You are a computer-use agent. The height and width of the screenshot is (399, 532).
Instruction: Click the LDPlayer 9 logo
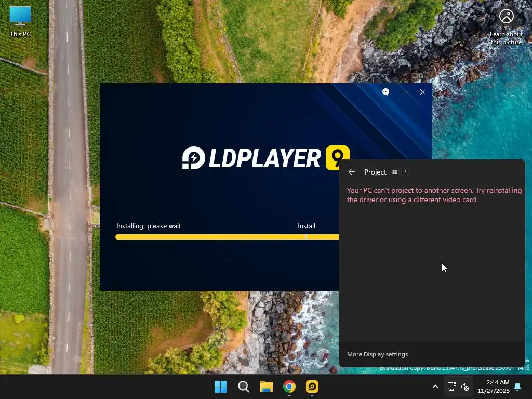[x=265, y=158]
